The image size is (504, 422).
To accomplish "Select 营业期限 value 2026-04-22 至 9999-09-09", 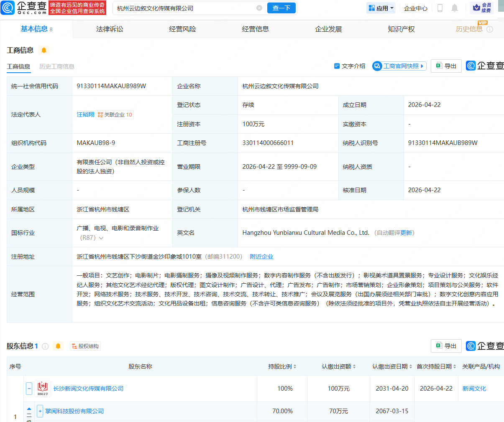I will click(x=279, y=166).
